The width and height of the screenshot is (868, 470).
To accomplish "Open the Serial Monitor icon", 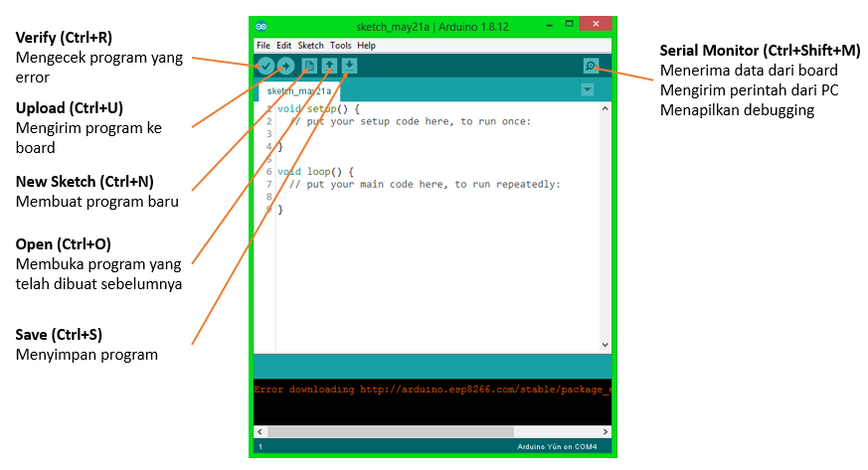I will click(x=592, y=67).
